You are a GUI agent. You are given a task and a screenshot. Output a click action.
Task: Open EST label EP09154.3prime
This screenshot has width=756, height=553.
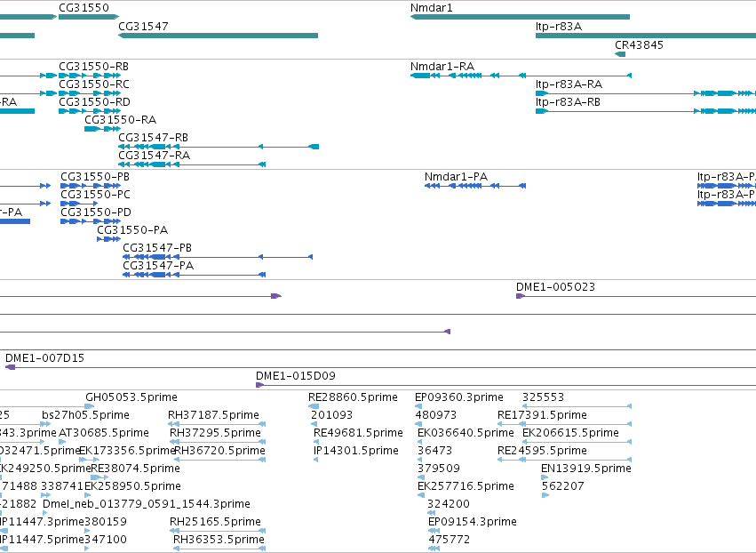[473, 522]
